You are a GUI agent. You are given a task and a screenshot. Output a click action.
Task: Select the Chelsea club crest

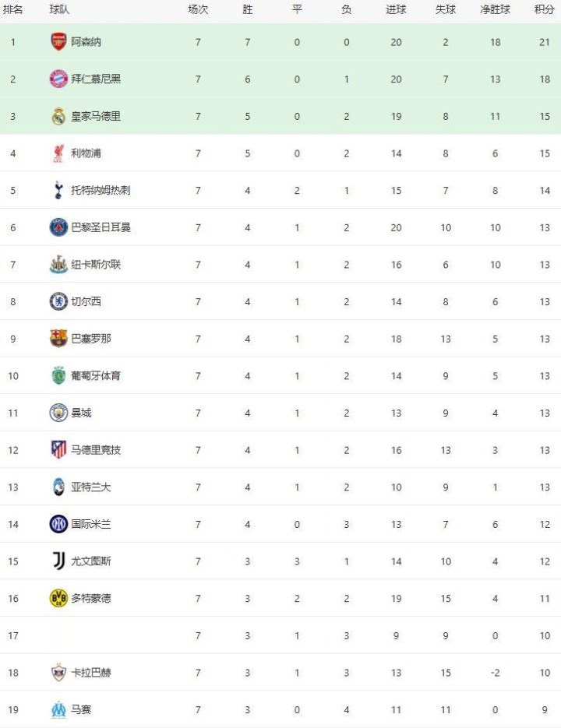[x=58, y=301]
